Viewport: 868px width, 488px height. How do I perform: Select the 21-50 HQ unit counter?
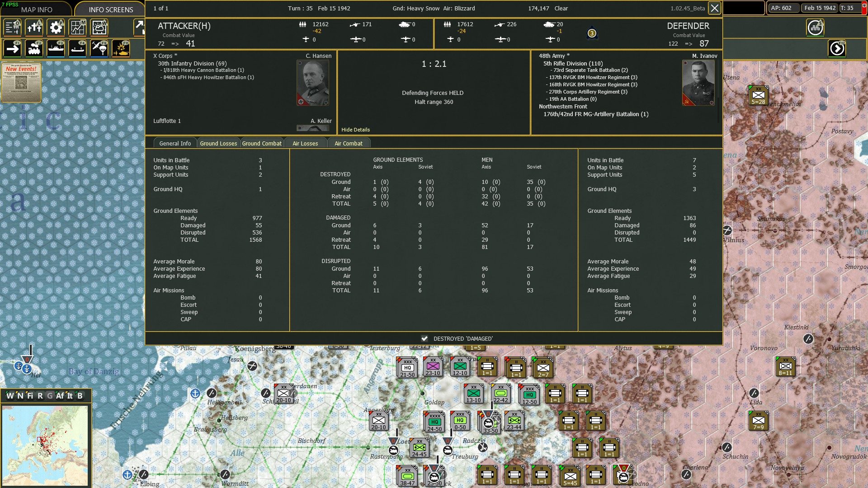407,368
